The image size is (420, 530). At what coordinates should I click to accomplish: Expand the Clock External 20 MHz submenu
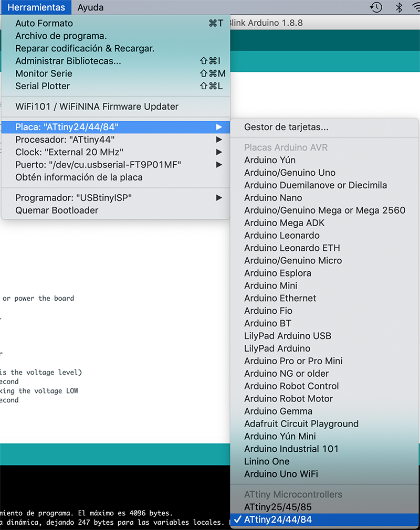[115, 152]
